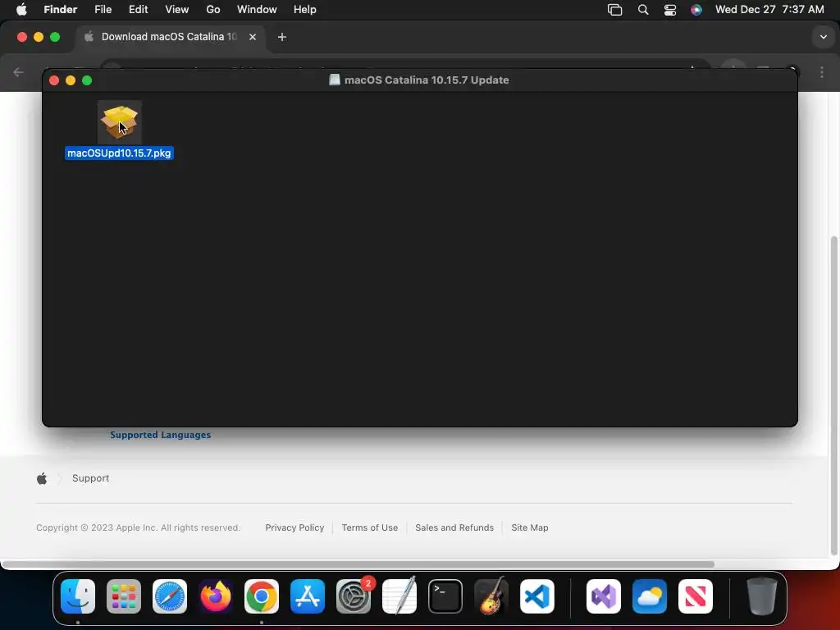
Task: Open the Edit menu
Action: tap(138, 10)
